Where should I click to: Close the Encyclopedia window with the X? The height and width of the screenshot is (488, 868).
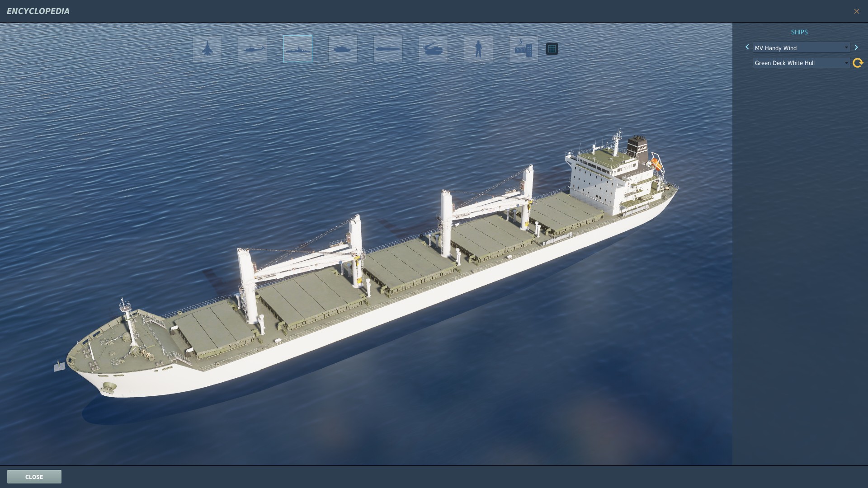point(856,11)
